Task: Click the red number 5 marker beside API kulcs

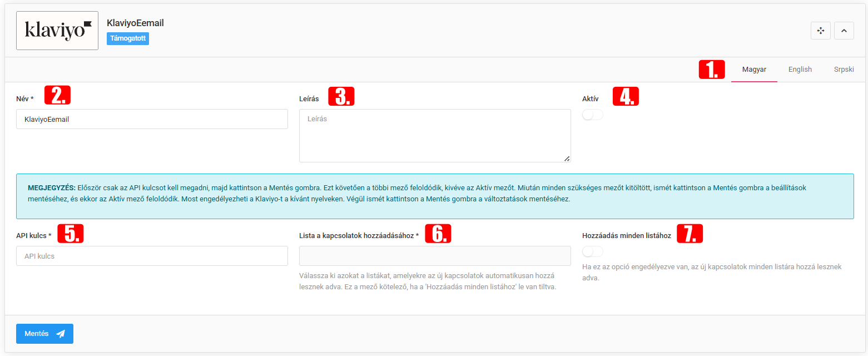Action: [x=71, y=233]
